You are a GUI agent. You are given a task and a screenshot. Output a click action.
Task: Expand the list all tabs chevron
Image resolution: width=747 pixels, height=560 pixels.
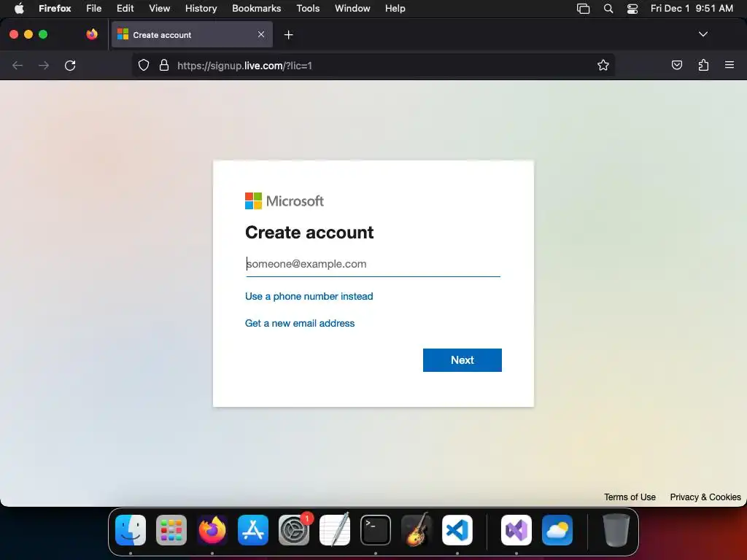(703, 34)
